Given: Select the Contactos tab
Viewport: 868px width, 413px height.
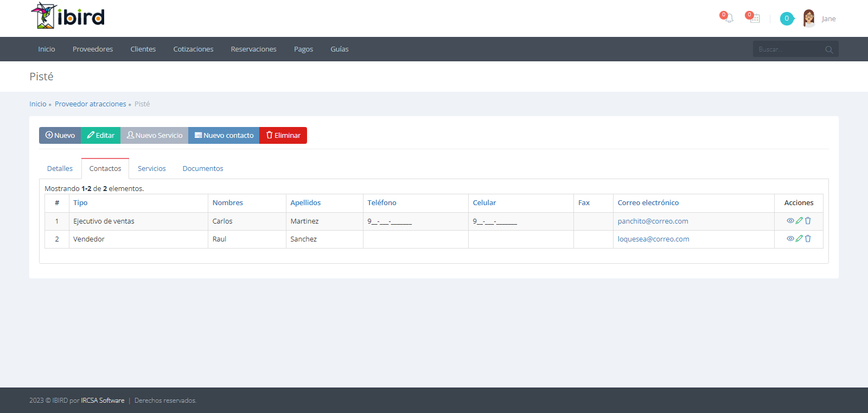Looking at the screenshot, I should pyautogui.click(x=105, y=169).
